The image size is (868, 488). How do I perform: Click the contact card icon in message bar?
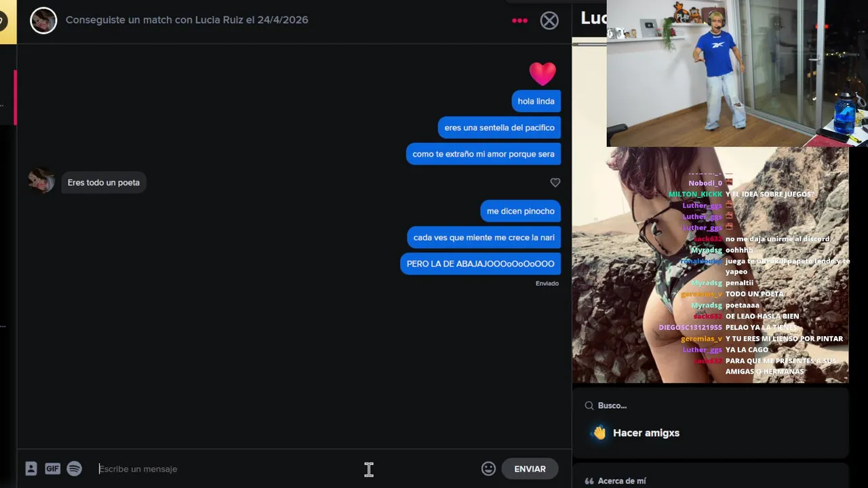31,468
